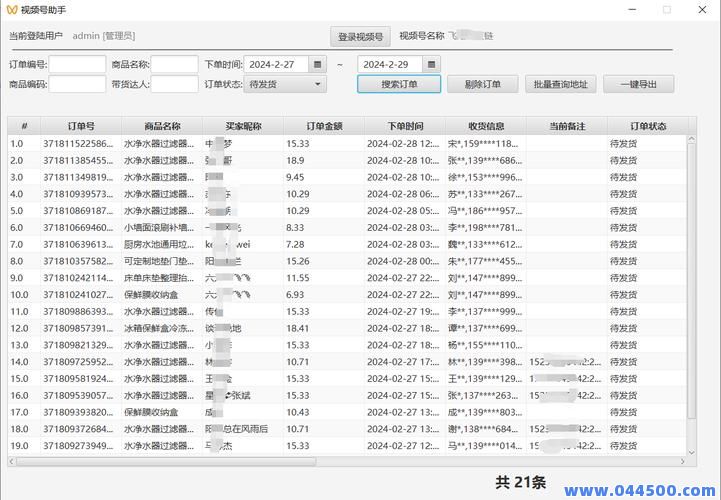This screenshot has height=500, width=721.
Task: Click receiver cell 魏**,133****612...
Action: coord(485,244)
